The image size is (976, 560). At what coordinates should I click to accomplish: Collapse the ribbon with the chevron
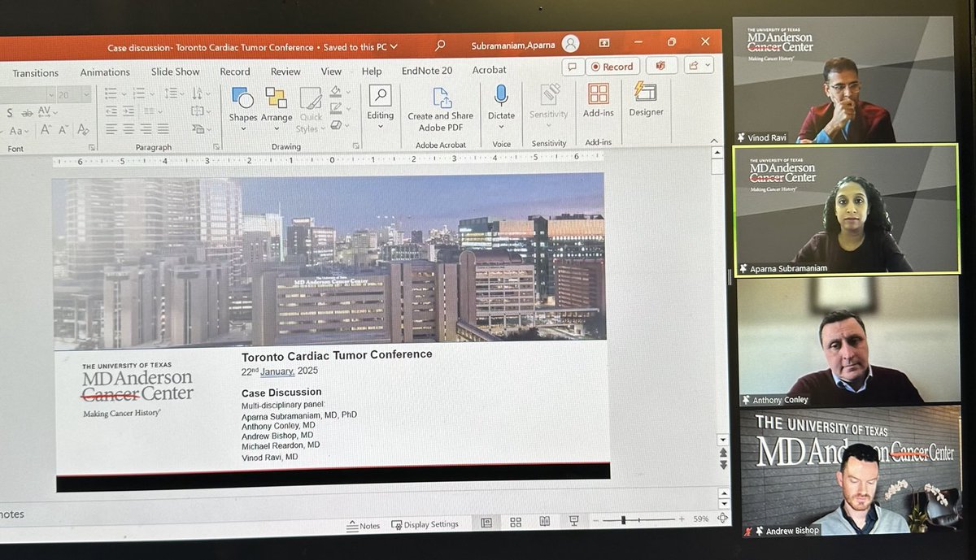coord(716,139)
